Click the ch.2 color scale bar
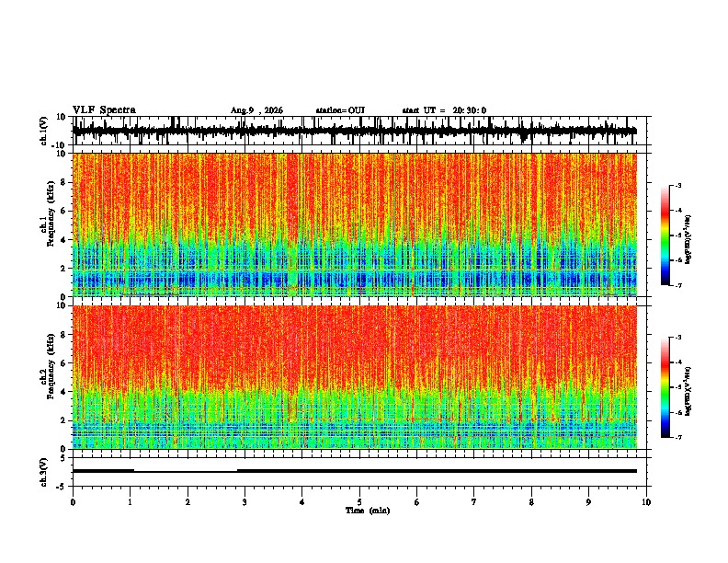Viewport: 728px width, 563px height. tap(665, 387)
